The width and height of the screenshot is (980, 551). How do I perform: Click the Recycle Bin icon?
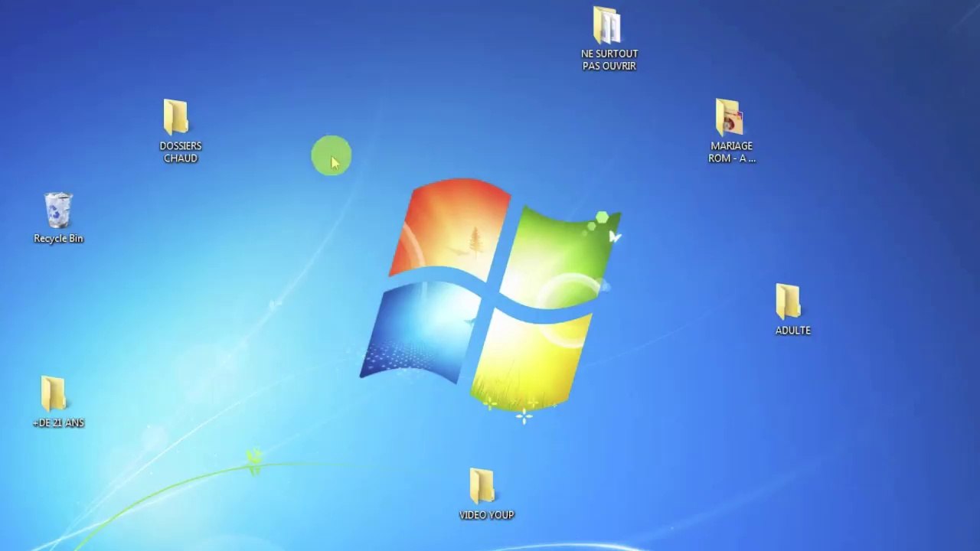pyautogui.click(x=58, y=210)
